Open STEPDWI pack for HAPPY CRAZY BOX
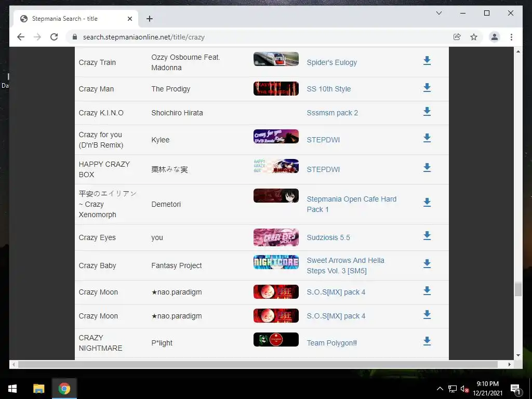Image resolution: width=532 pixels, height=399 pixels. [x=323, y=169]
